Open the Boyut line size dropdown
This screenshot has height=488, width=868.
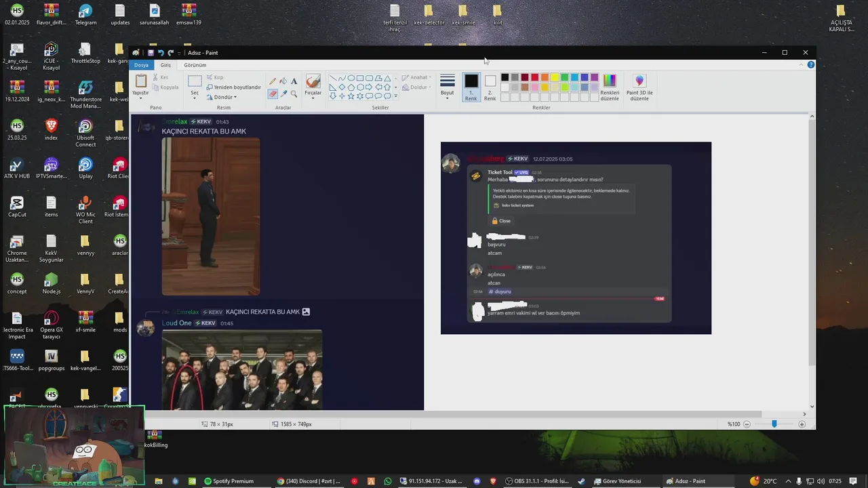coord(447,97)
